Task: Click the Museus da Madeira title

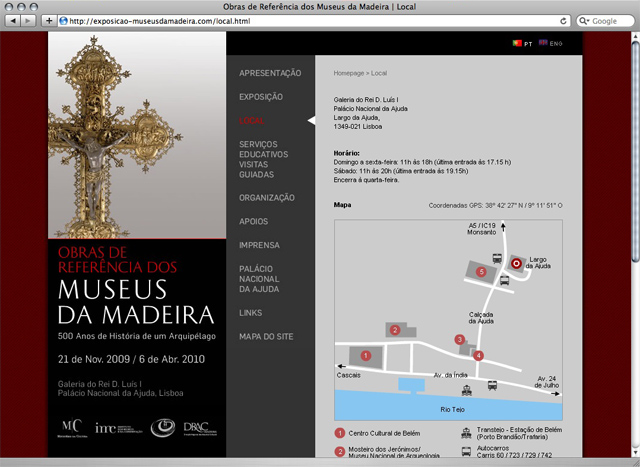Action: pyautogui.click(x=136, y=302)
